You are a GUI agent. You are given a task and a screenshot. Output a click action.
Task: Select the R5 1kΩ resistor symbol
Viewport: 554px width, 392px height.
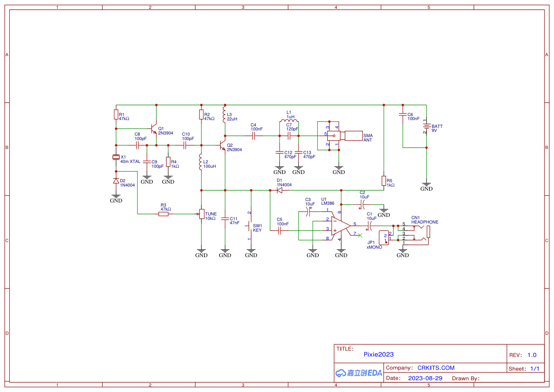(x=384, y=181)
